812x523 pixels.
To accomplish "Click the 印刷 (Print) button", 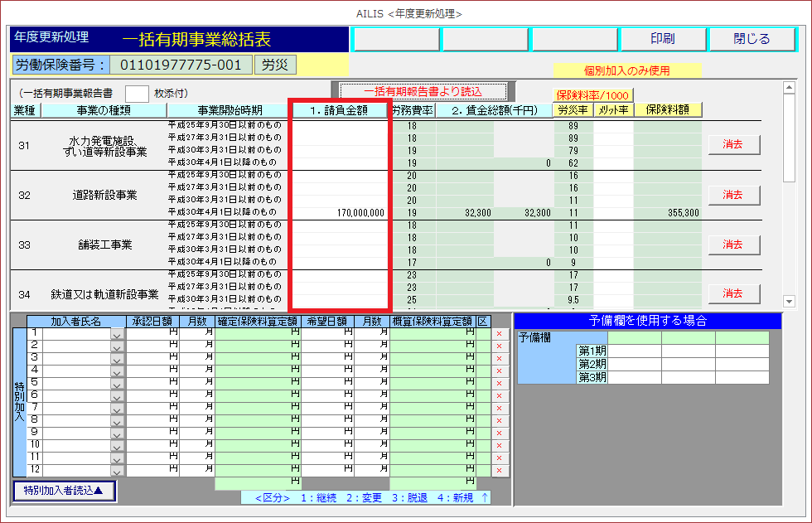I will pos(662,39).
